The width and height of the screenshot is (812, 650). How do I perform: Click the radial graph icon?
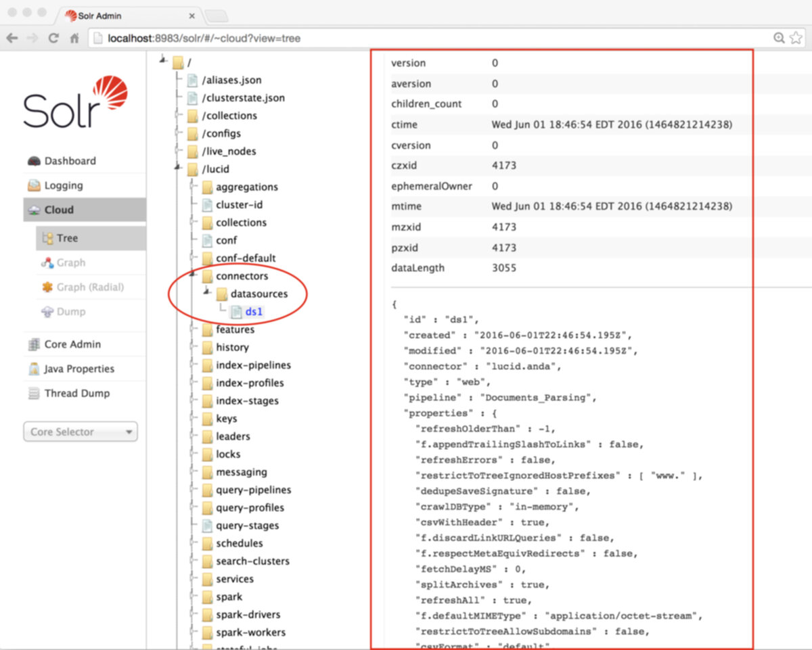47,287
